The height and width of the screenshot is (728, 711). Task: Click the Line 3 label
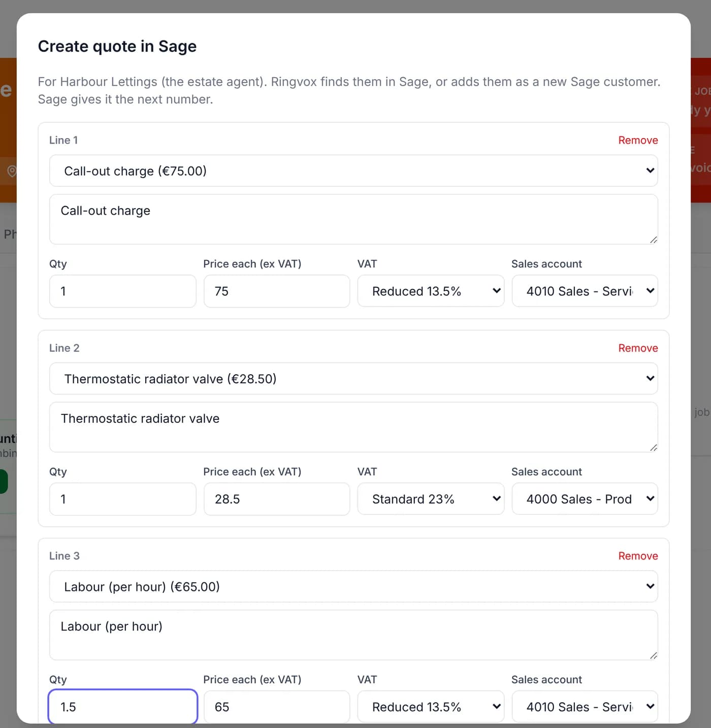64,556
